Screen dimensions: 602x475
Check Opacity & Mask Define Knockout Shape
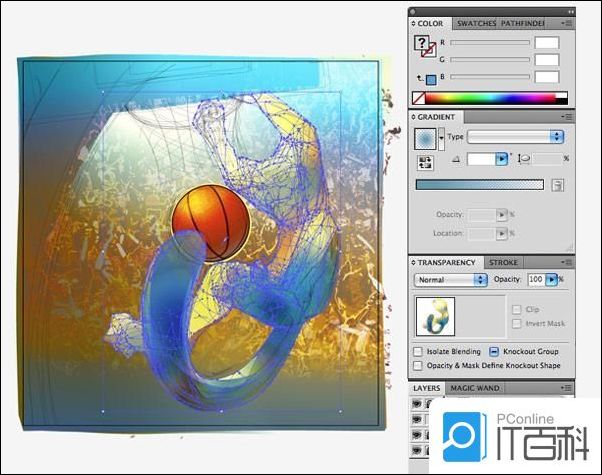pyautogui.click(x=418, y=365)
